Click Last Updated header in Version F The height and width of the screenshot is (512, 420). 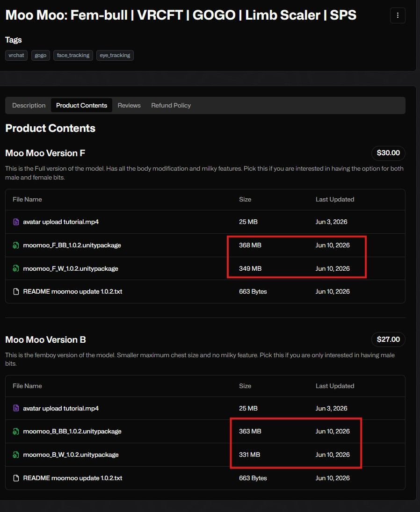[335, 200]
